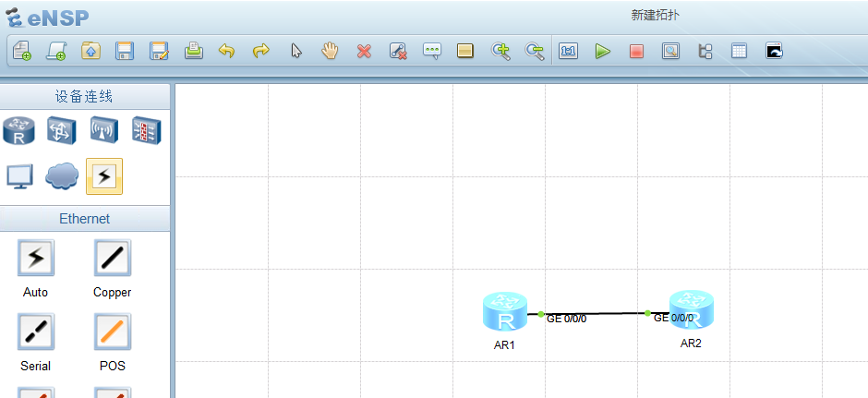The height and width of the screenshot is (398, 868).
Task: Select the Switch device category
Action: 61,130
